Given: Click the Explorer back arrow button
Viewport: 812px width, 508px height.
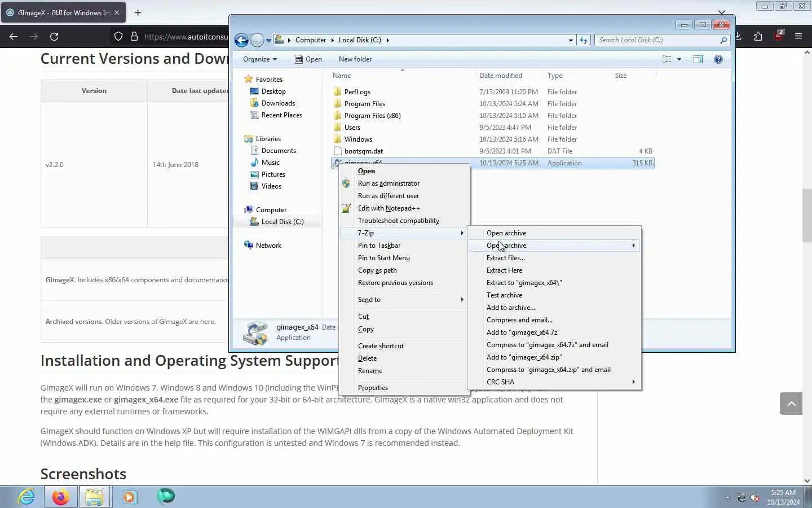Looking at the screenshot, I should coord(241,40).
